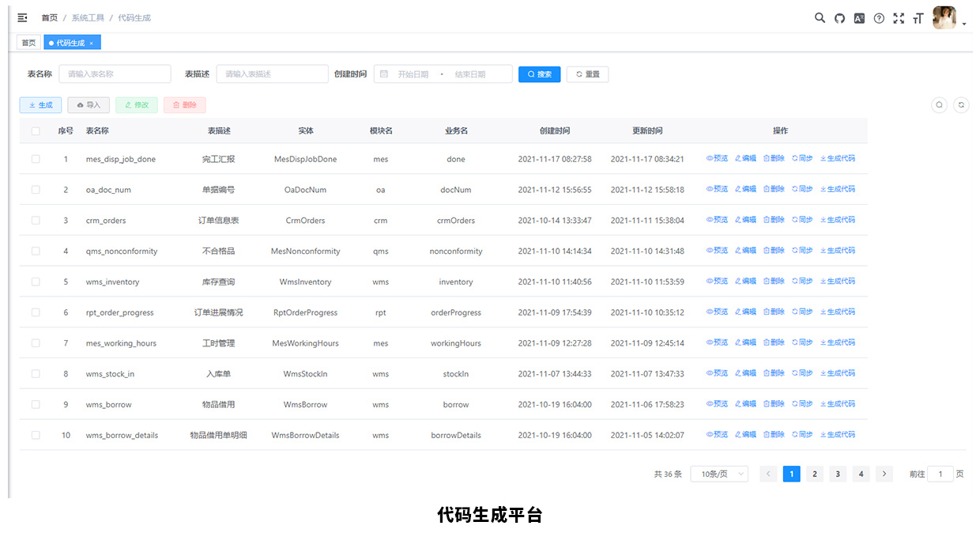980x552 pixels.
Task: Click the blue 搜索 button
Action: (540, 74)
